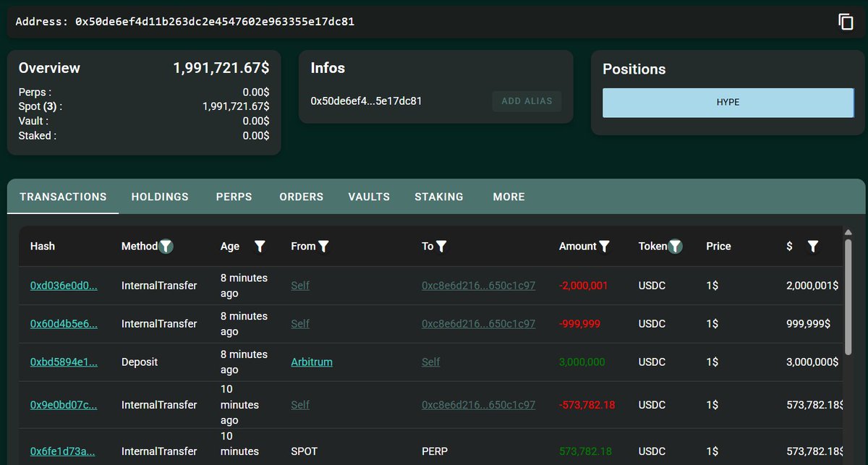The image size is (868, 465).
Task: Open transaction hash 0xd036e0d0 link
Action: pos(64,286)
